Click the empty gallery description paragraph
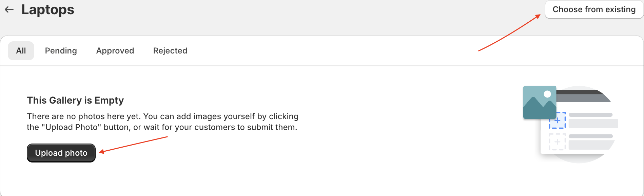The width and height of the screenshot is (644, 196). (162, 122)
